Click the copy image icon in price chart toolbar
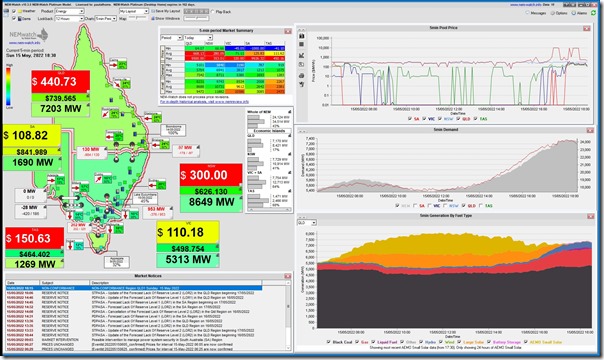This screenshot has width=604, height=360. point(302,65)
